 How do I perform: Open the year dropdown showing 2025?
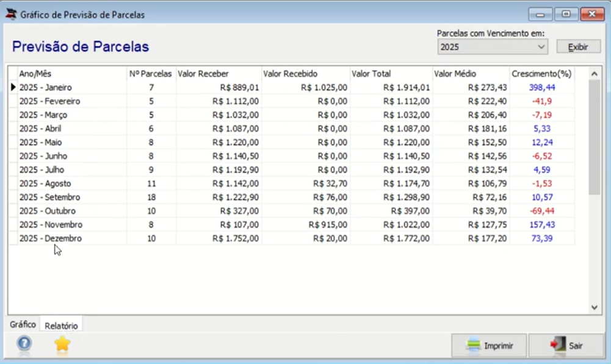pyautogui.click(x=493, y=47)
